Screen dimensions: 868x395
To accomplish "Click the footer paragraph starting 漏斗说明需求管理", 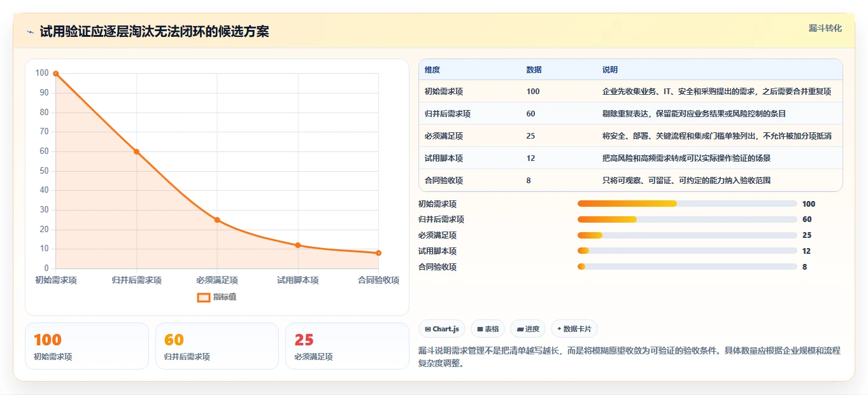I will (629, 357).
